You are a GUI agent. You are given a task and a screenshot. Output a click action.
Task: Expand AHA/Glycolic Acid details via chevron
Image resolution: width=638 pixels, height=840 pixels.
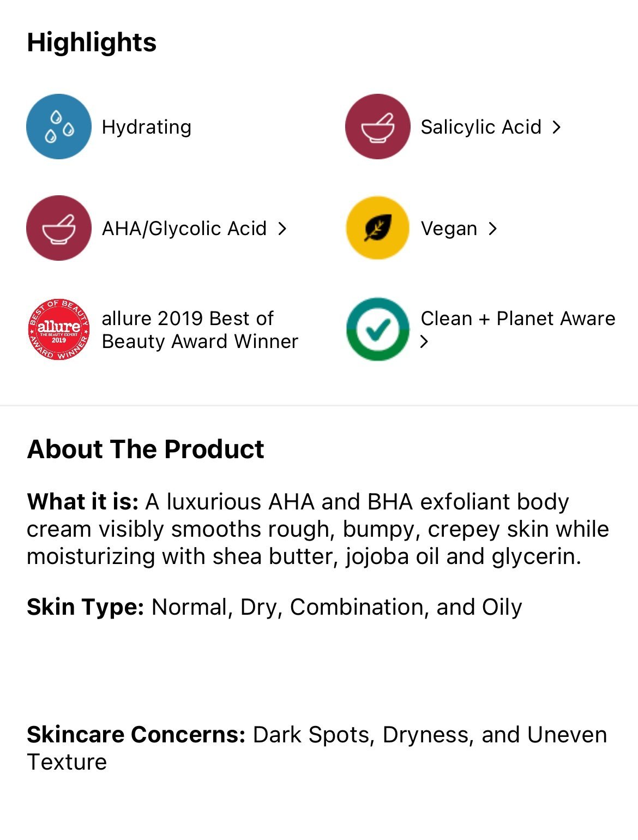(282, 229)
